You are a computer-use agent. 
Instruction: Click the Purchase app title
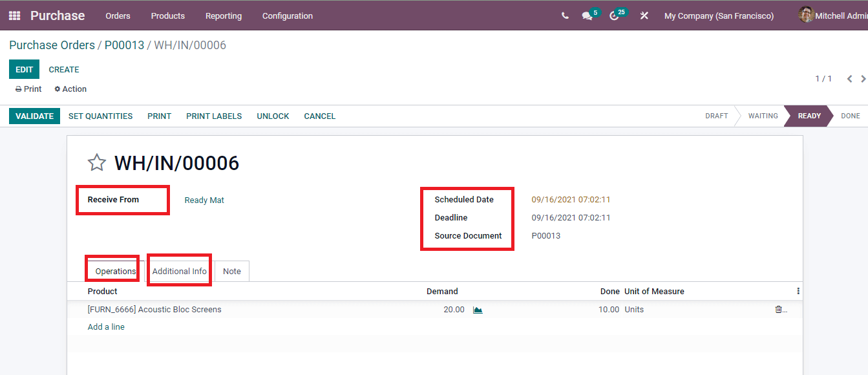[58, 16]
